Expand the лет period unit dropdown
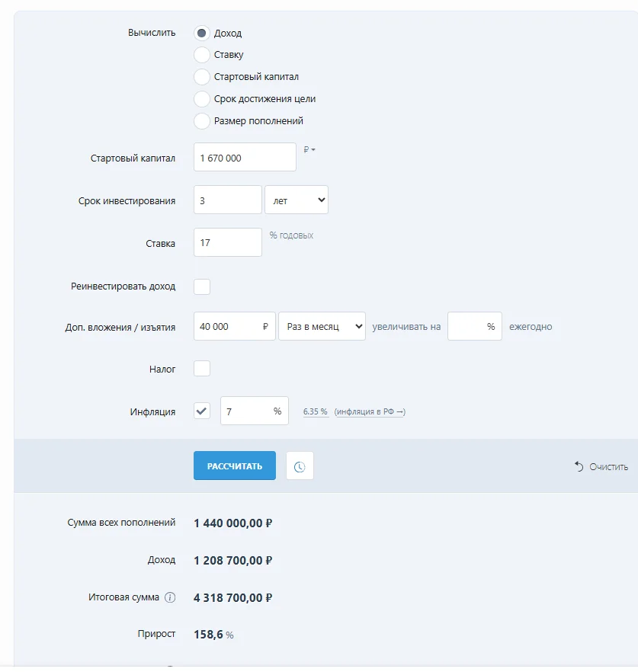The image size is (638, 672). tap(297, 200)
